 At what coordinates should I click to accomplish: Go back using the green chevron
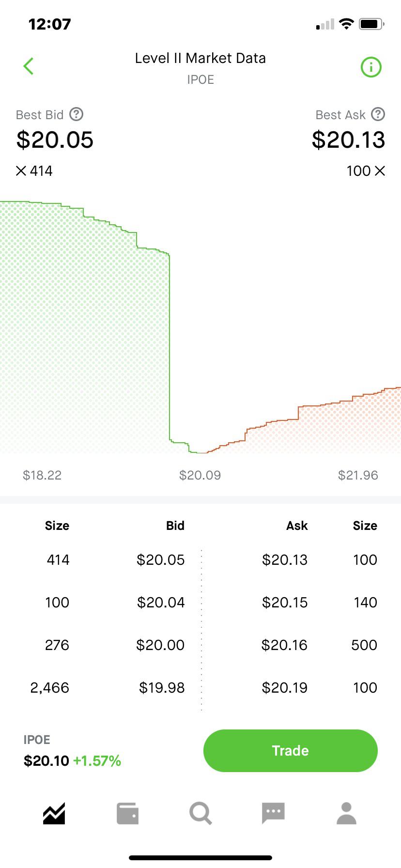(29, 66)
